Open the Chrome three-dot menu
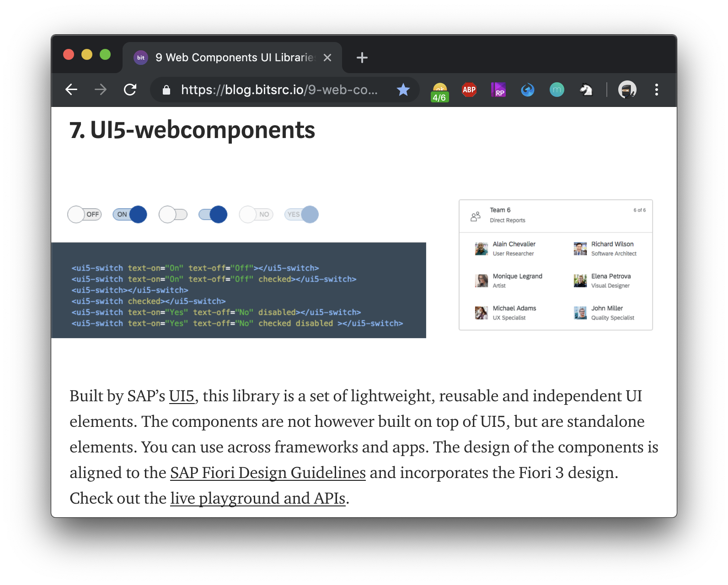728x585 pixels. tap(656, 90)
